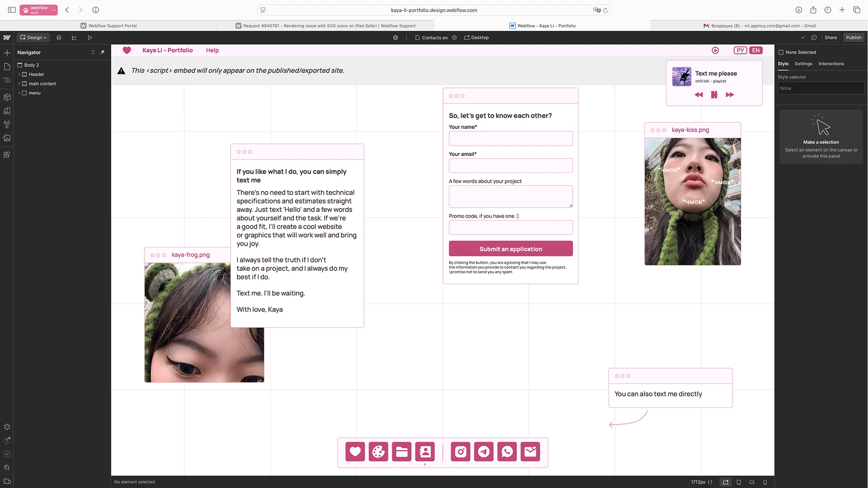The height and width of the screenshot is (488, 868).
Task: Click the WhatsApp icon in bottom menu
Action: [507, 452]
